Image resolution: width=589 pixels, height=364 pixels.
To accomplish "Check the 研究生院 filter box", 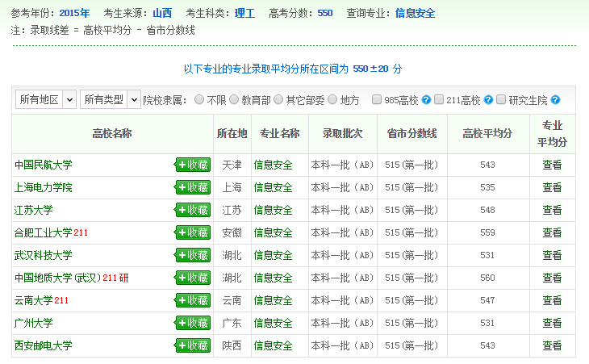I will click(501, 100).
